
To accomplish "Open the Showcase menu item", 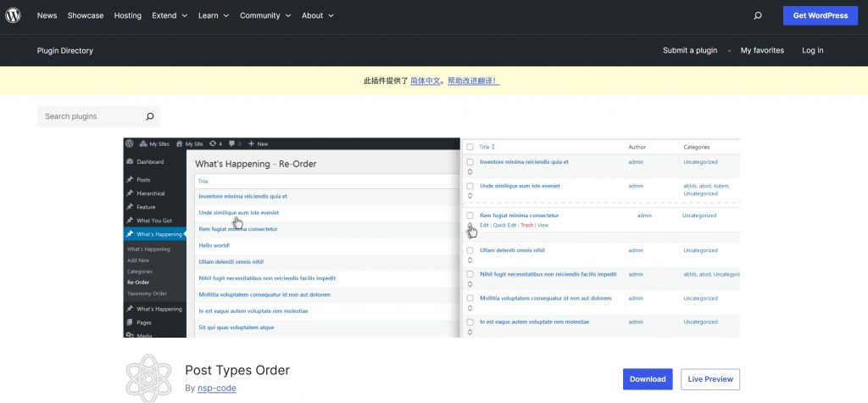I will point(86,15).
